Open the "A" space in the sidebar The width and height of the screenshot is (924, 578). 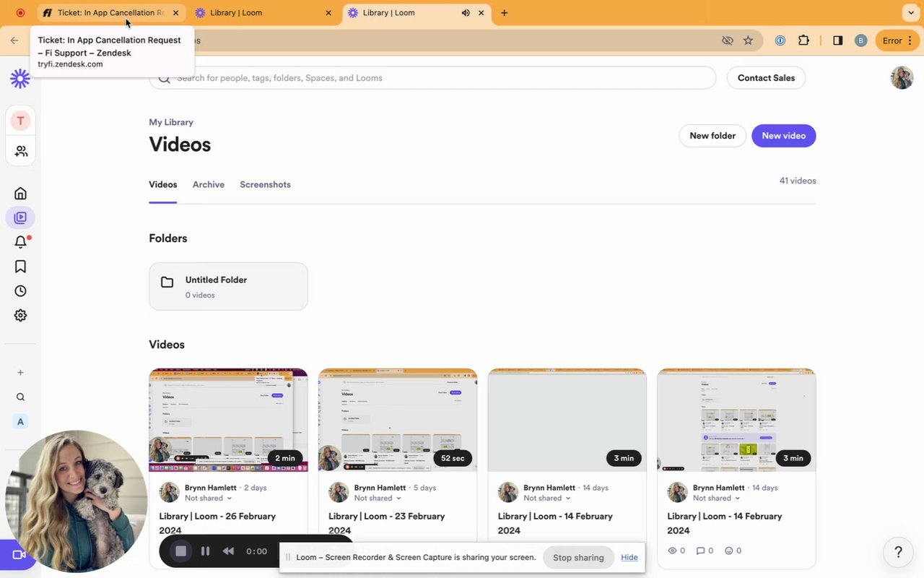(20, 422)
